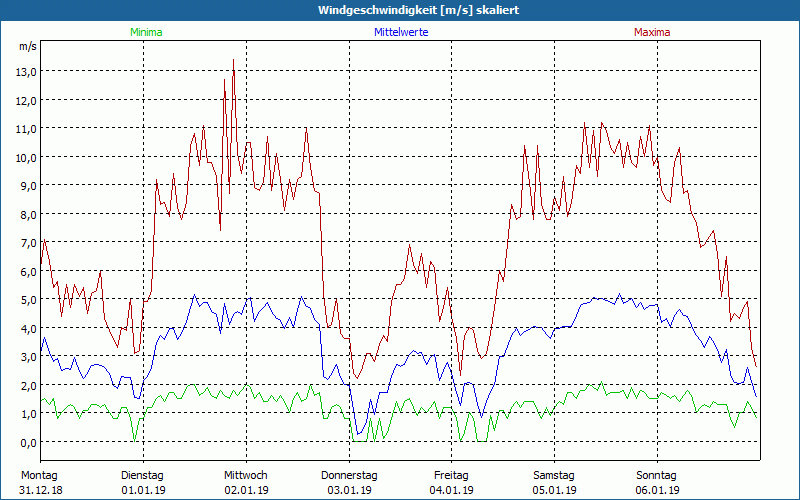The image size is (800, 500).
Task: Click the Sonntag day label
Action: click(657, 476)
